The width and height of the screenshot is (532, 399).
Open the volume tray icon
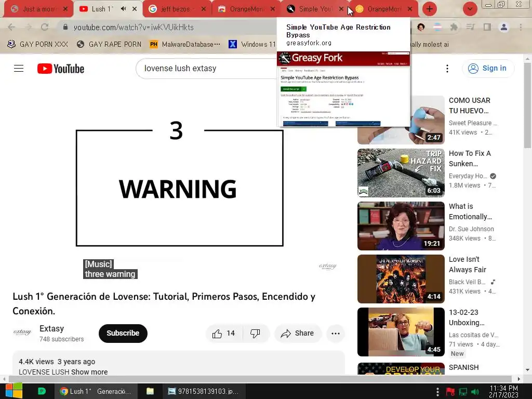pyautogui.click(x=475, y=392)
